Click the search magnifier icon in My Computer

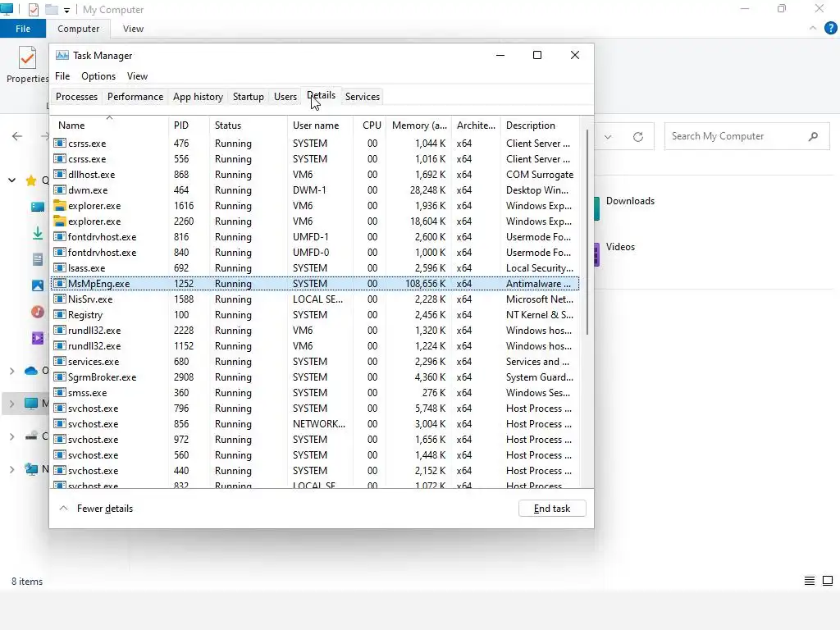pos(813,136)
